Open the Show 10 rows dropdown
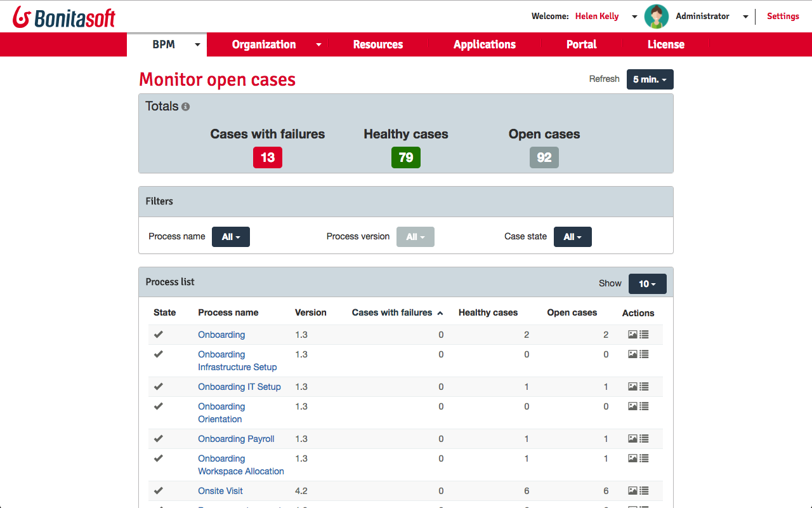 [647, 284]
